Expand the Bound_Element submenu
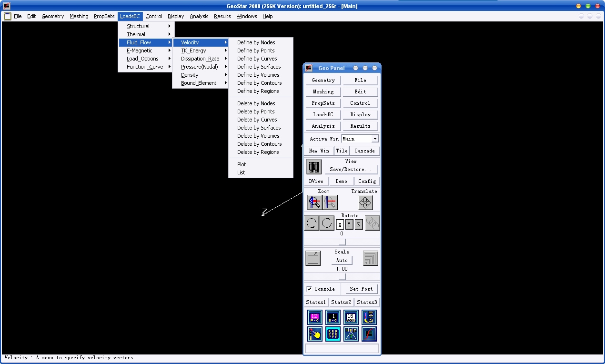Screen dimensions: 605x364 [x=201, y=83]
